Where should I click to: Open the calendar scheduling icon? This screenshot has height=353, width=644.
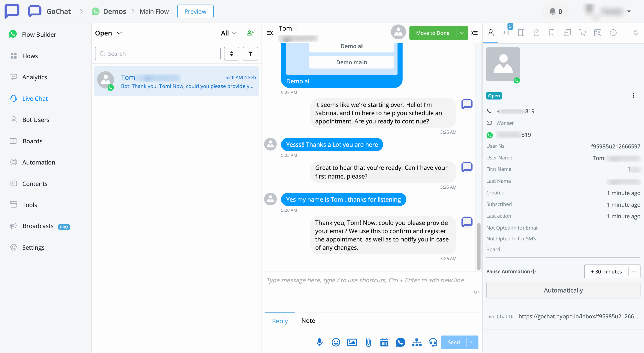click(384, 342)
